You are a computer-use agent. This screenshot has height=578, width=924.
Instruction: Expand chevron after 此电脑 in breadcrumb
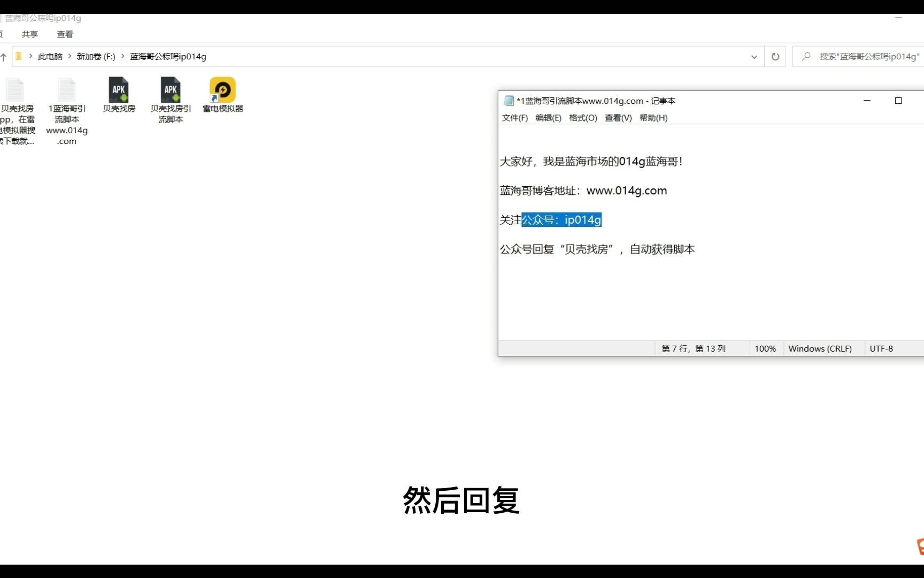tap(70, 56)
